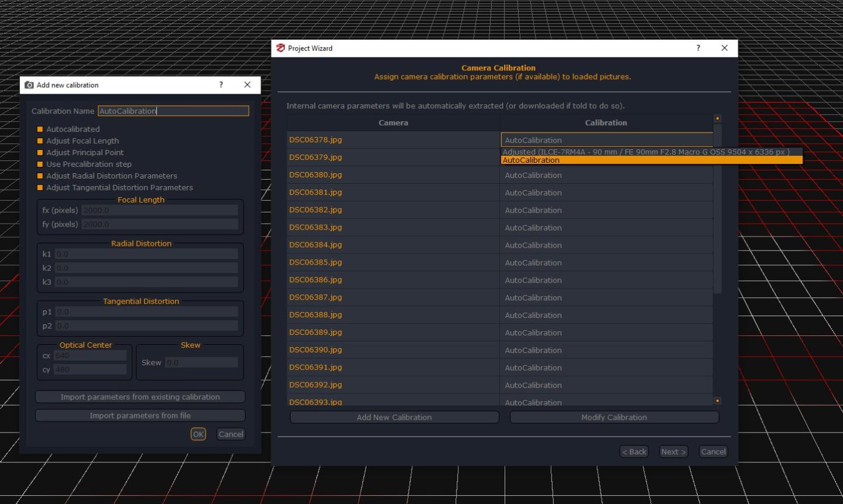Toggle Use Precalibration step checkbox
Screen dimensions: 843x504
click(40, 164)
